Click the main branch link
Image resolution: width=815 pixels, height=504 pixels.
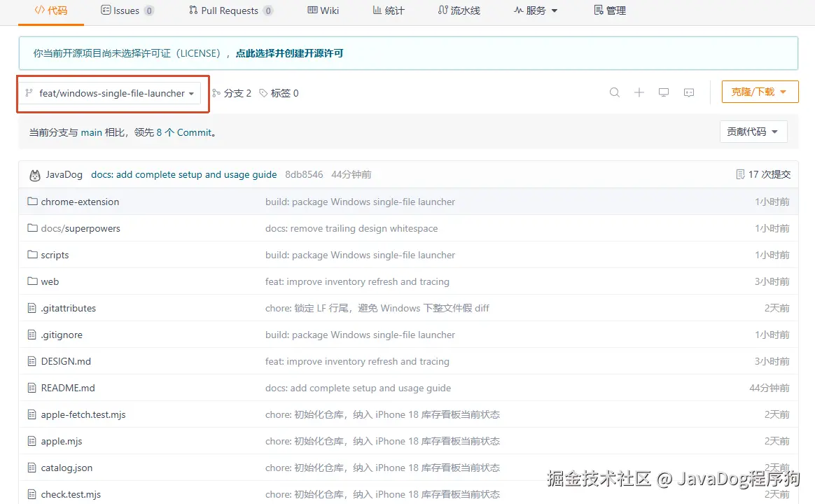tap(92, 132)
